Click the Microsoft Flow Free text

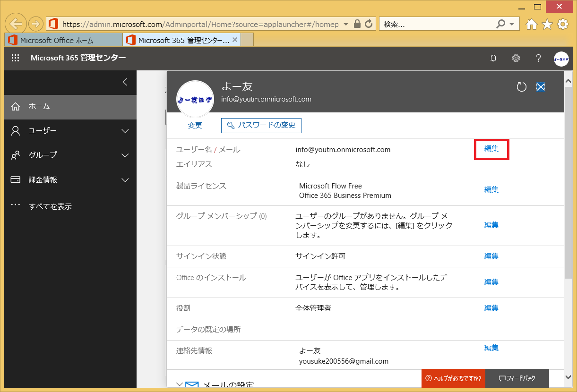[330, 186]
